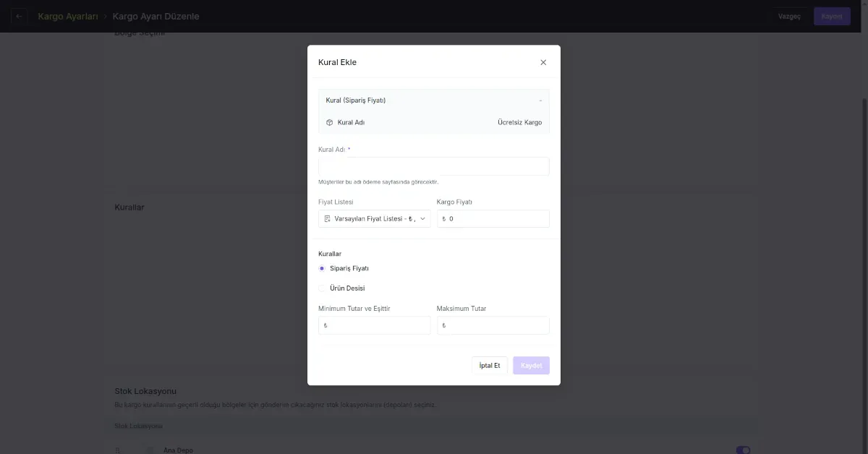This screenshot has height=454, width=868.
Task: Click the package icon beside Kural Adı
Action: click(330, 122)
